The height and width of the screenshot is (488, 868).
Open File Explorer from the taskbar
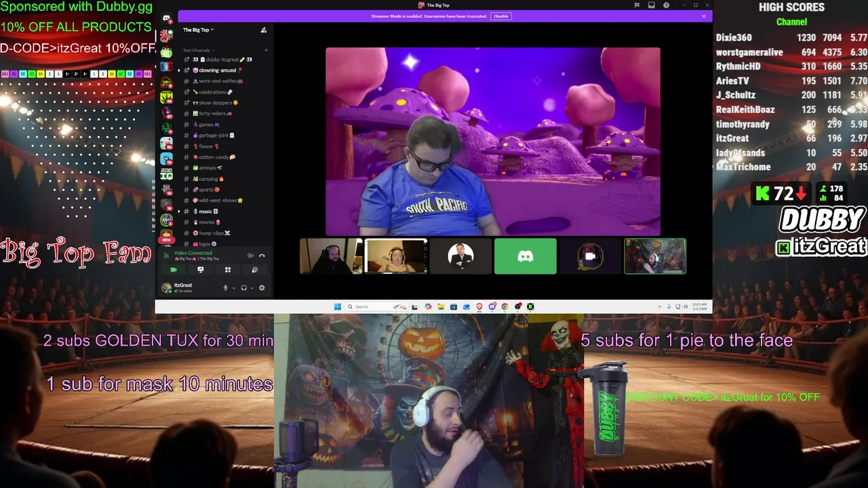click(x=441, y=306)
